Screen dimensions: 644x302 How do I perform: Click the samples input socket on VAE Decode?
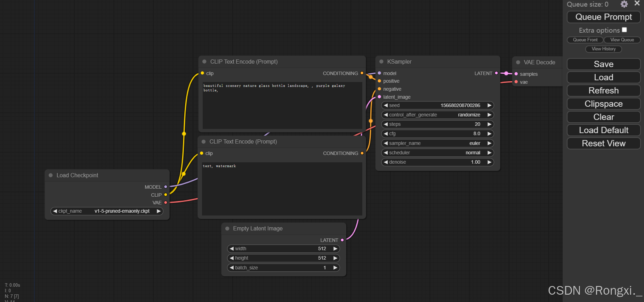pyautogui.click(x=516, y=74)
